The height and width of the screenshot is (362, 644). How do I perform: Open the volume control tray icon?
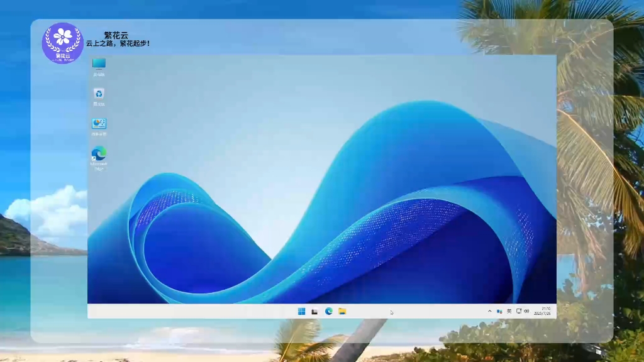pyautogui.click(x=526, y=312)
